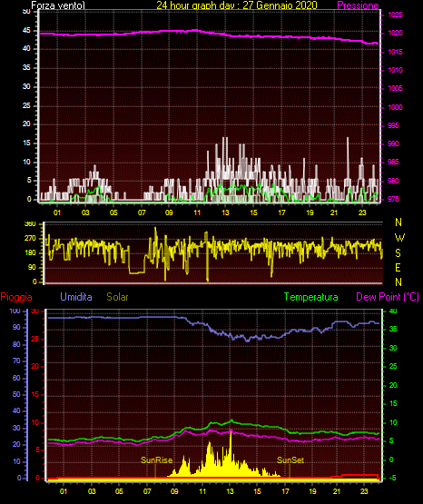Click the 1000 pressure axis value
The image size is (423, 504).
point(395,107)
